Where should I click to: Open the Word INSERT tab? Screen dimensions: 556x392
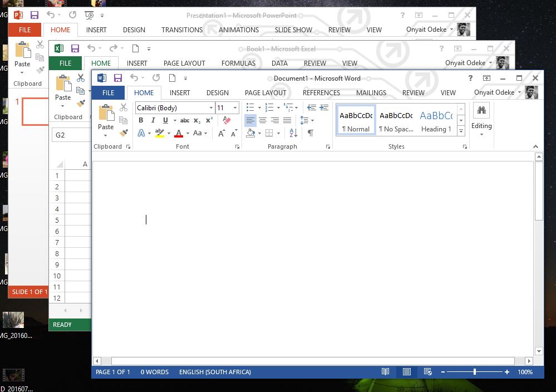pyautogui.click(x=180, y=93)
